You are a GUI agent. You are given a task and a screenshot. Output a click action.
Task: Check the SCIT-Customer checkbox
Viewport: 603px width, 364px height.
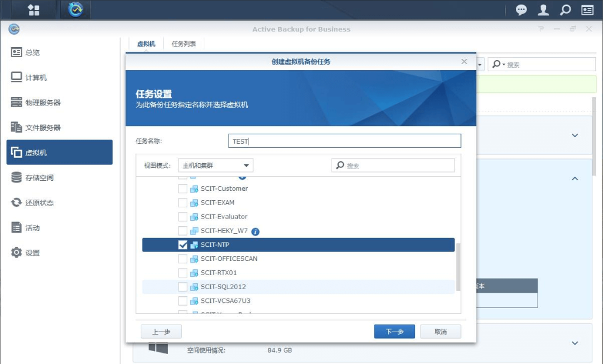tap(183, 188)
